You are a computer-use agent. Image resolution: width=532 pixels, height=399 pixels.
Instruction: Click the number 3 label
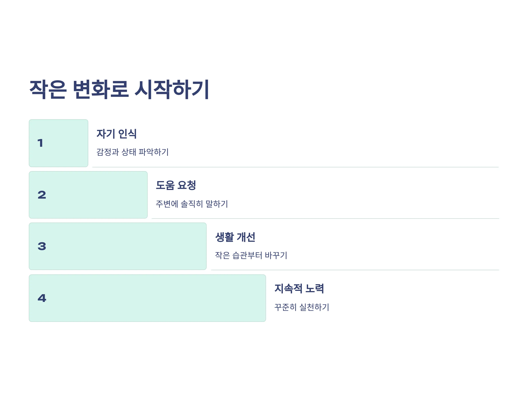(x=42, y=246)
